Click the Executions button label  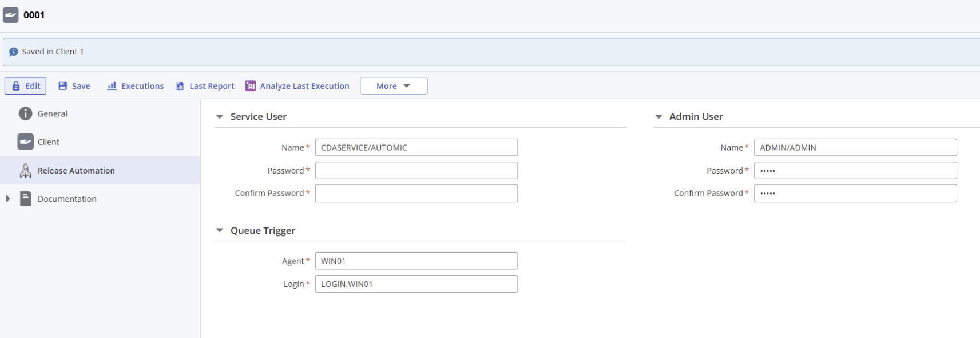tap(142, 86)
